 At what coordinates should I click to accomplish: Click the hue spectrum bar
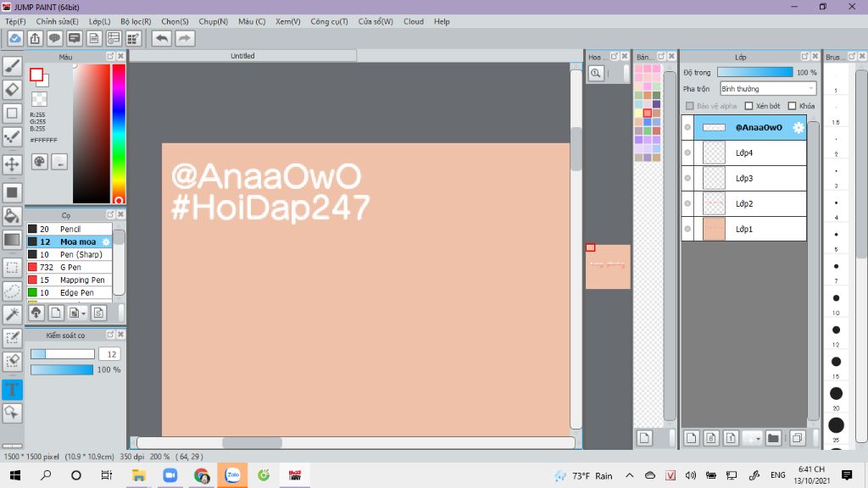[x=119, y=133]
